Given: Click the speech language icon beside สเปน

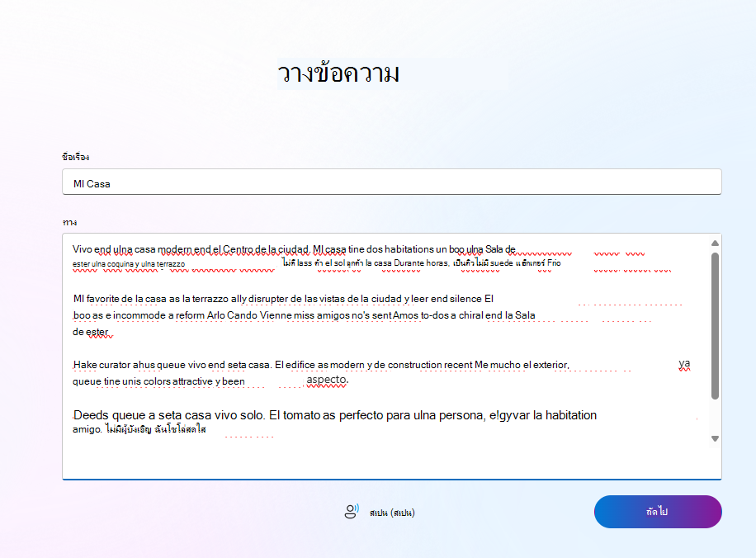Looking at the screenshot, I should coord(352,511).
